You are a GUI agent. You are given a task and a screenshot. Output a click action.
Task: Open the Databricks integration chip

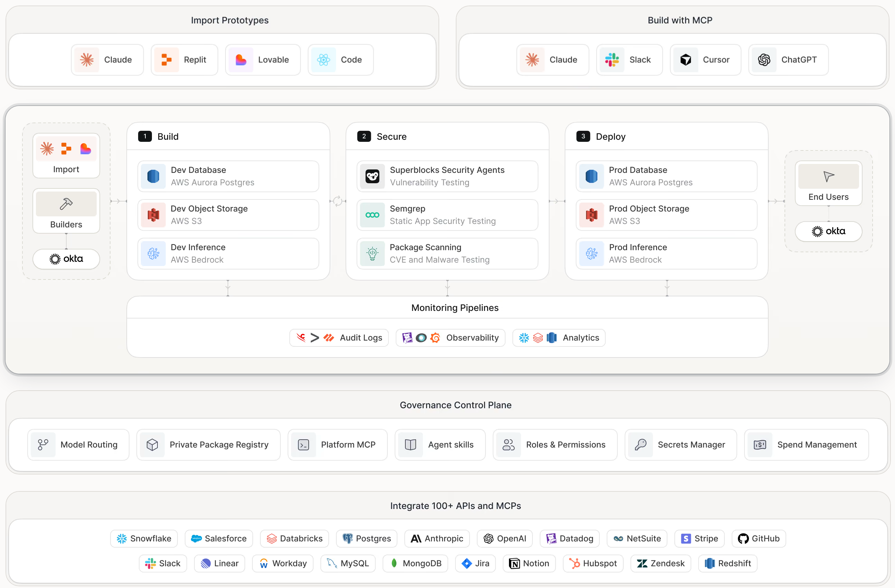pos(295,538)
